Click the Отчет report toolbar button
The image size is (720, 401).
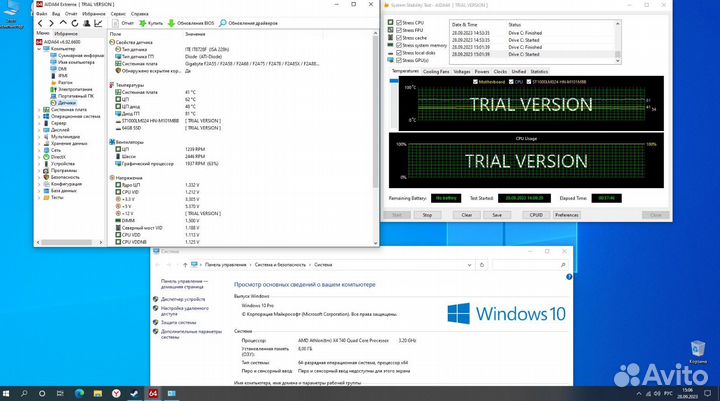[x=123, y=23]
